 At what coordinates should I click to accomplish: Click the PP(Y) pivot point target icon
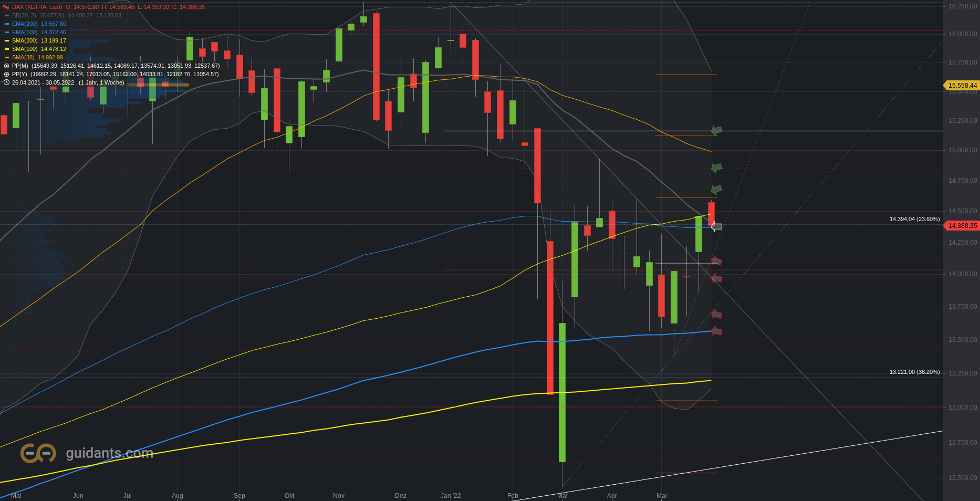(x=6, y=74)
